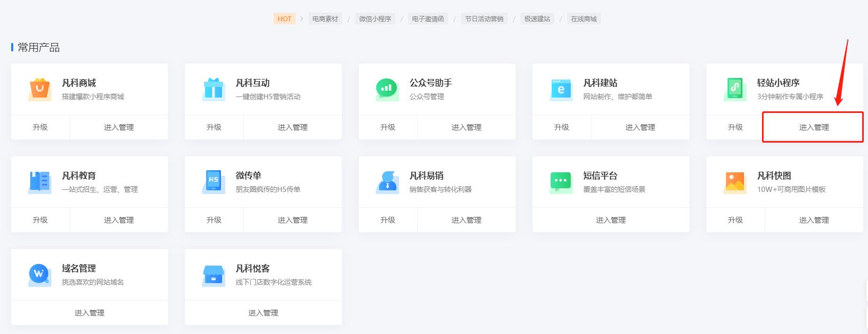Viewport: 868px width, 334px height.
Task: Click the 凡科商城 shopping bag icon
Action: (40, 90)
